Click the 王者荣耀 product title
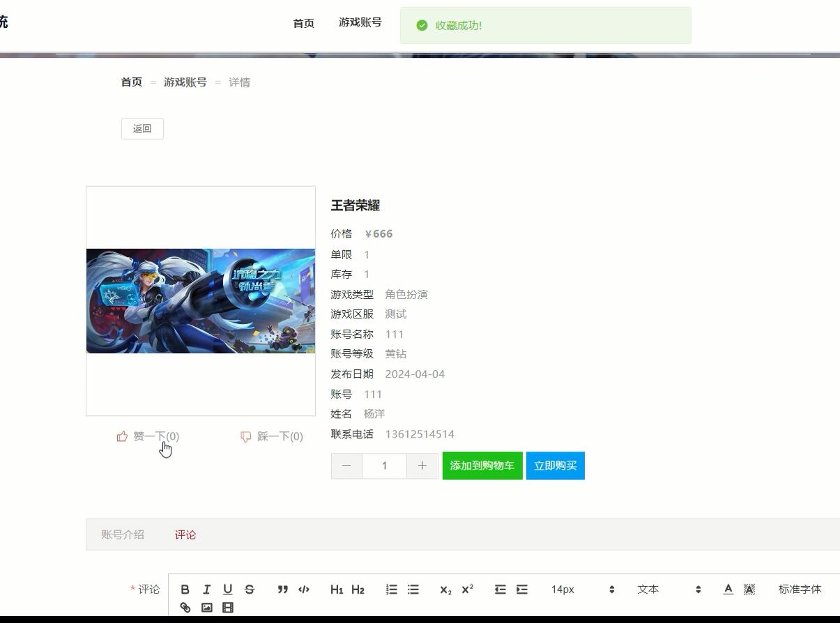The height and width of the screenshot is (623, 840). click(x=356, y=206)
